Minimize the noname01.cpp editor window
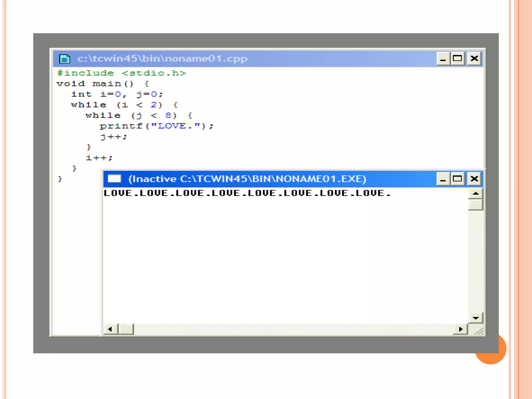Screen dimensions: 532x399 [x=443, y=59]
